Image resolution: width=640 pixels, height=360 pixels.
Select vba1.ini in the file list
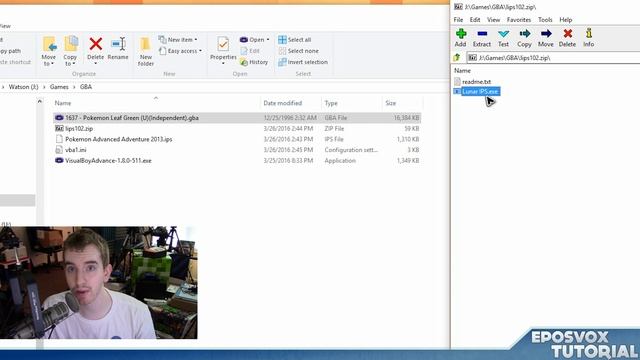coord(237,150)
